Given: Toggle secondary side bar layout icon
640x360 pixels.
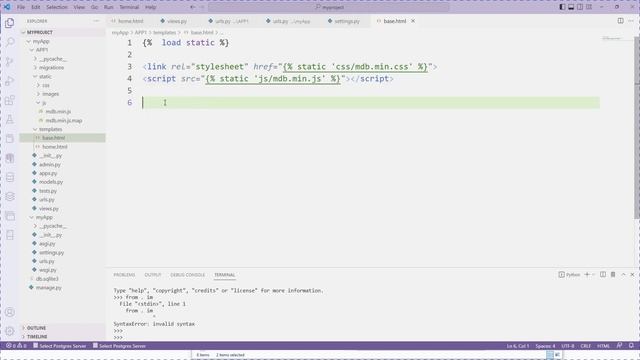Looking at the screenshot, I should coord(580,7).
